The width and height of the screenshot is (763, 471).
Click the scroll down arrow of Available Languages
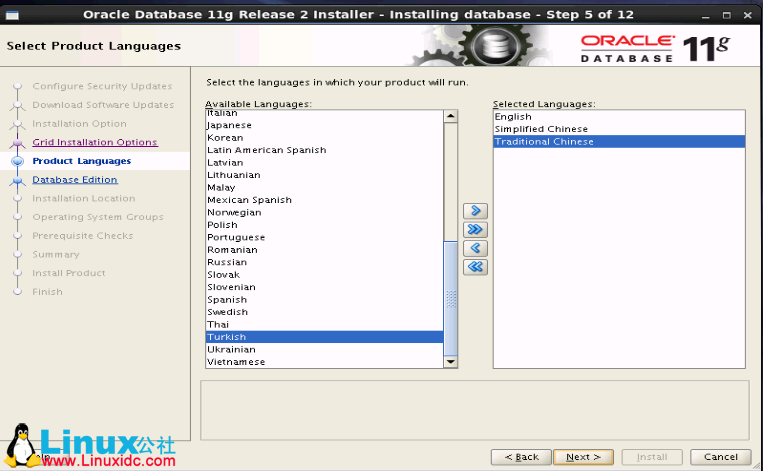click(x=451, y=362)
